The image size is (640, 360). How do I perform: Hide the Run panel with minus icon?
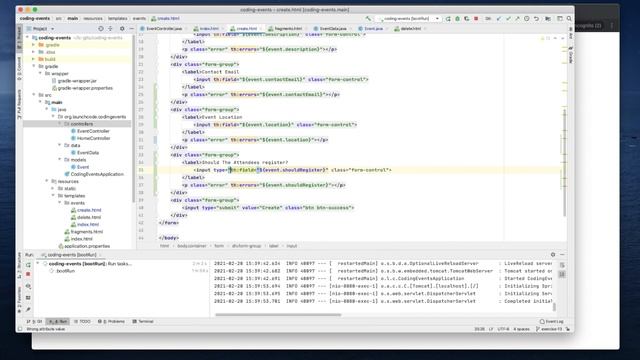(562, 255)
